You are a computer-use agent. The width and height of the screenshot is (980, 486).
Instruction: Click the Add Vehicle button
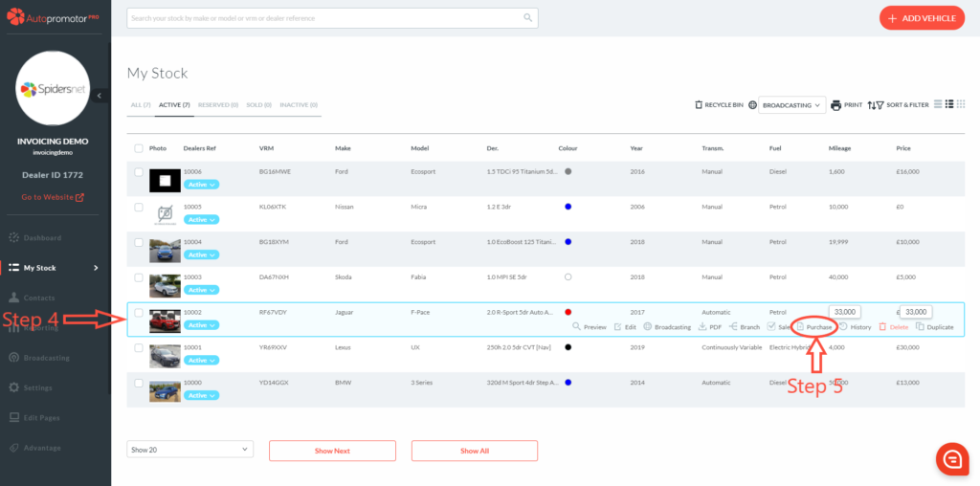[x=922, y=18]
